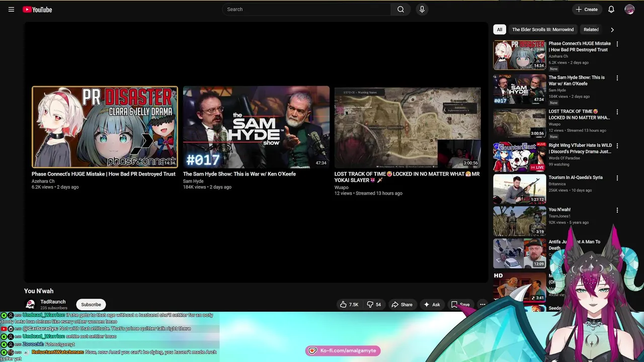Open end-screen channel name Azehara Ch
This screenshot has width=644, height=362.
[43, 182]
